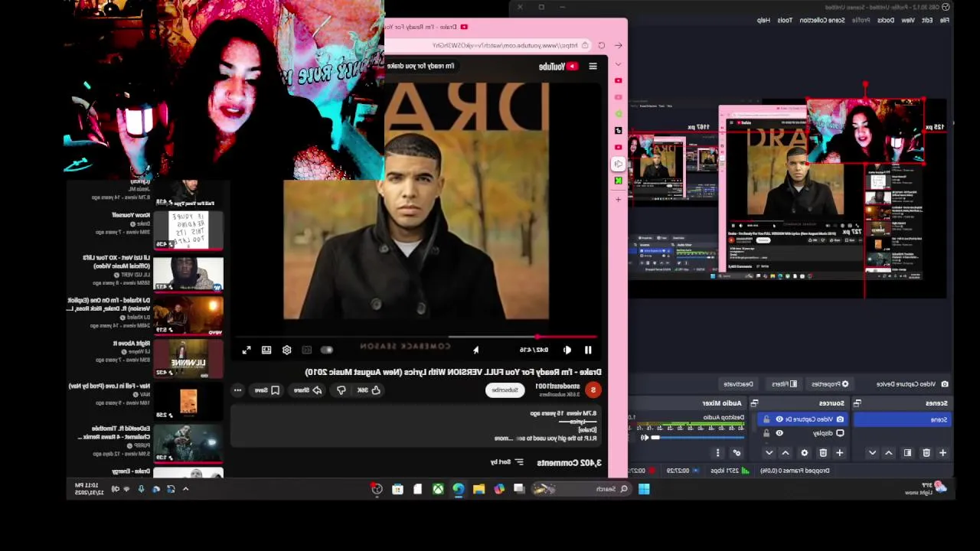Seek on the YouTube video progress bar
The height and width of the screenshot is (551, 980).
click(416, 337)
